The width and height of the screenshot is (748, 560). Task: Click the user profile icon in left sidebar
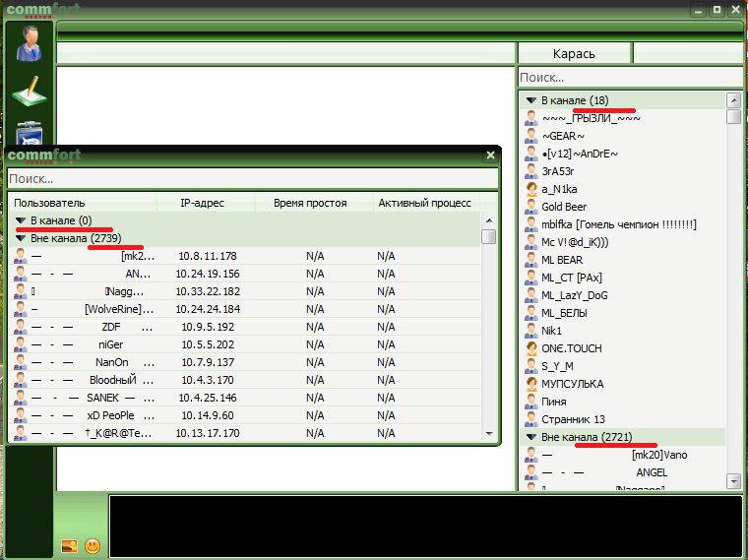[30, 42]
